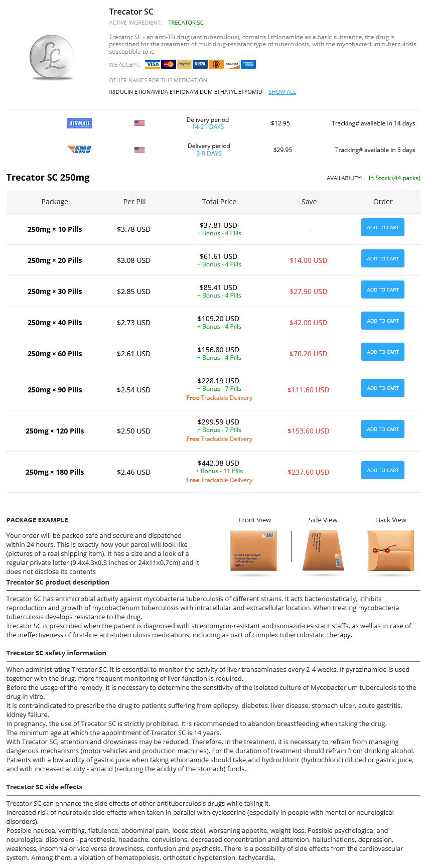Click the Discover card icon

(x=232, y=64)
